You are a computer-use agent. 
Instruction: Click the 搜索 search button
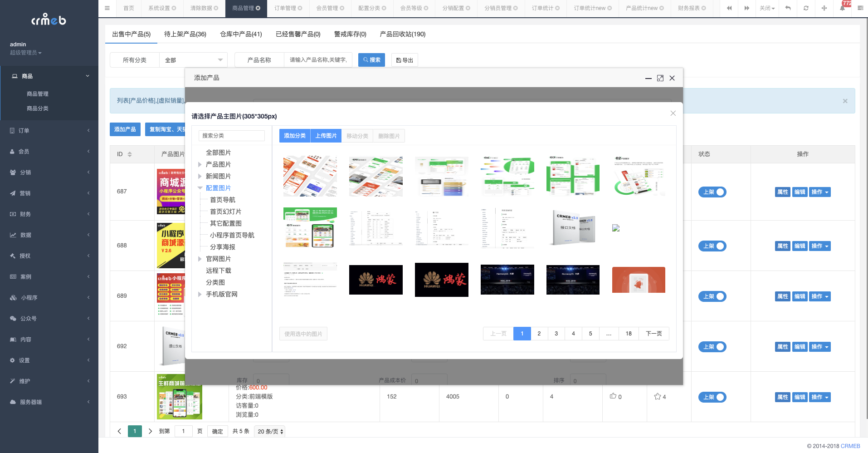tap(371, 59)
